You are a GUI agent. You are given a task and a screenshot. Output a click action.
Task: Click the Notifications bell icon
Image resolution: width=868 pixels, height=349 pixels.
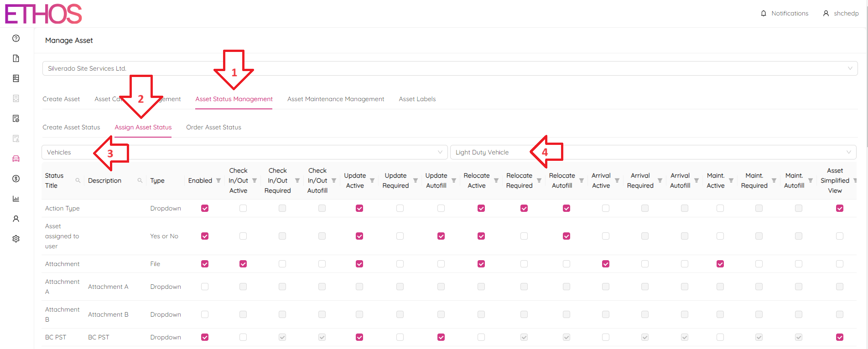(764, 13)
